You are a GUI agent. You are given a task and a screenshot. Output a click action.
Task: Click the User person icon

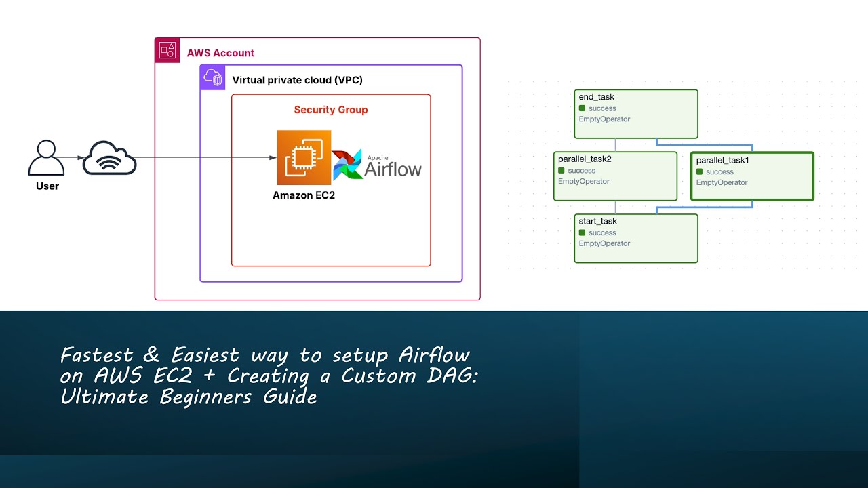click(46, 158)
